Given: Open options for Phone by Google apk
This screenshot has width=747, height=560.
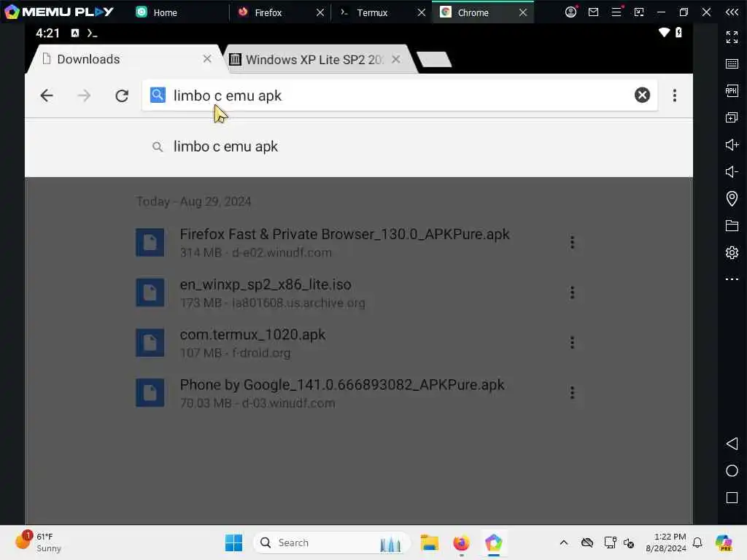Looking at the screenshot, I should coord(572,393).
